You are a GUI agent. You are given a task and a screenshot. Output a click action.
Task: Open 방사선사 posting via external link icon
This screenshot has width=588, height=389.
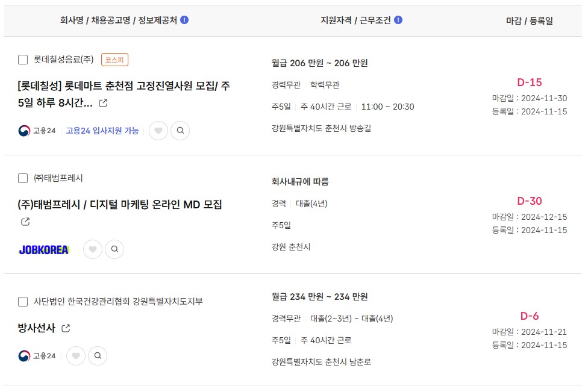pos(66,328)
